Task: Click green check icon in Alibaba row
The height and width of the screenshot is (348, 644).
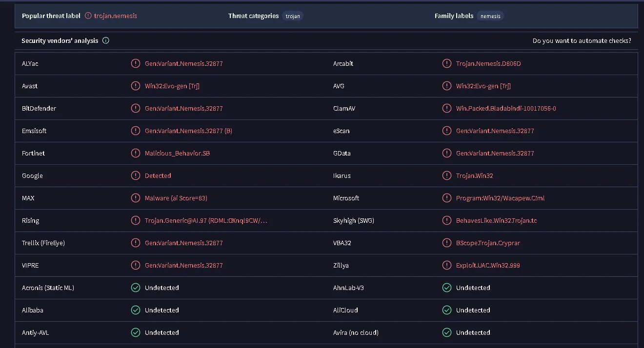Action: pos(136,310)
